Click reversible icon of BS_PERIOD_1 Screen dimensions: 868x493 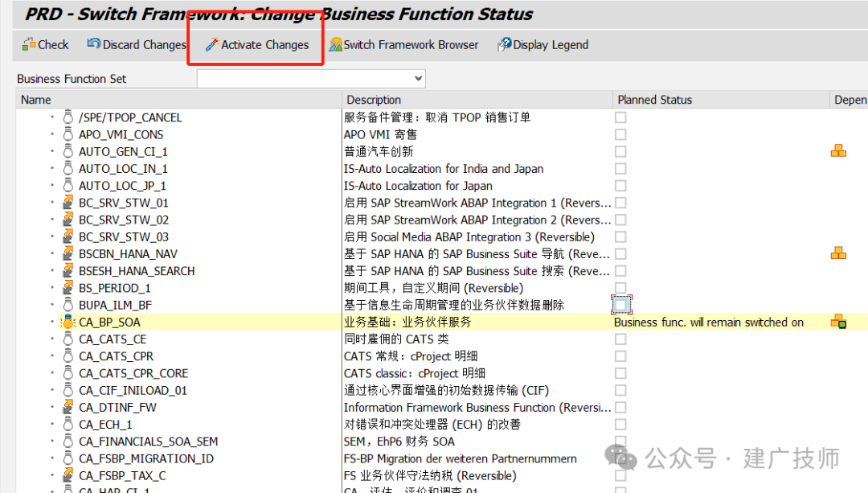pyautogui.click(x=68, y=288)
